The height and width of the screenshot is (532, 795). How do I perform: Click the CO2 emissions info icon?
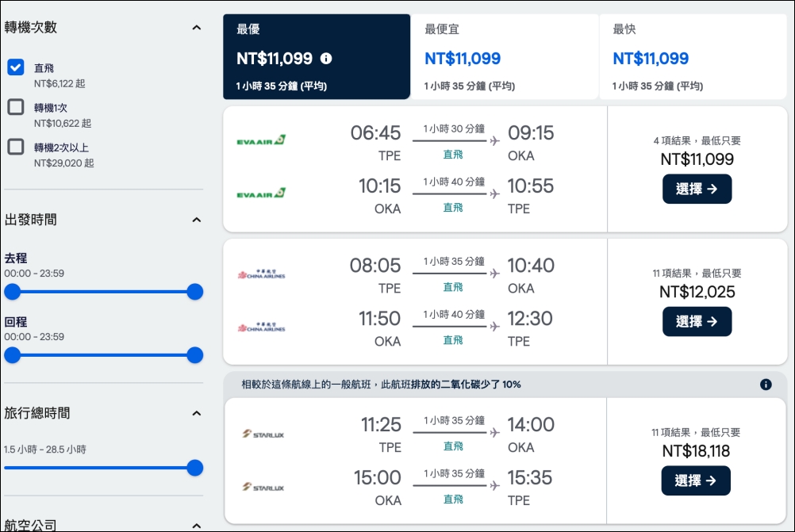[x=766, y=385]
